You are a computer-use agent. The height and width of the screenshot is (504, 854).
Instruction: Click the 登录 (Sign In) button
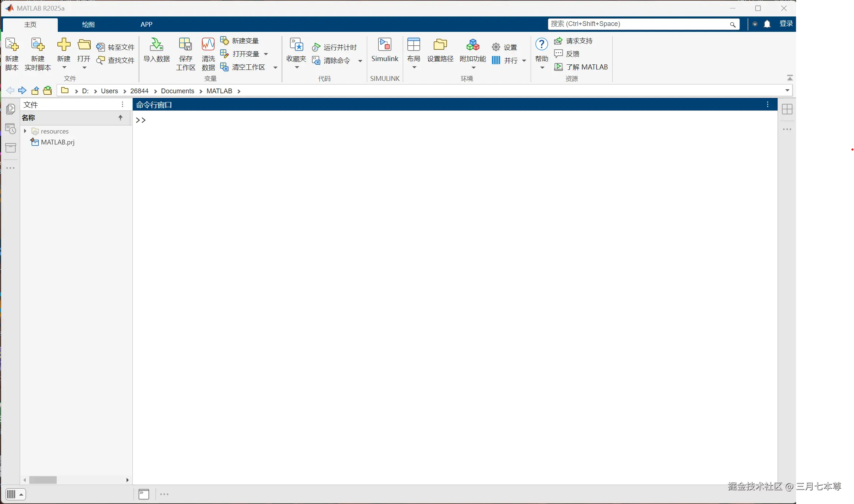tap(786, 24)
